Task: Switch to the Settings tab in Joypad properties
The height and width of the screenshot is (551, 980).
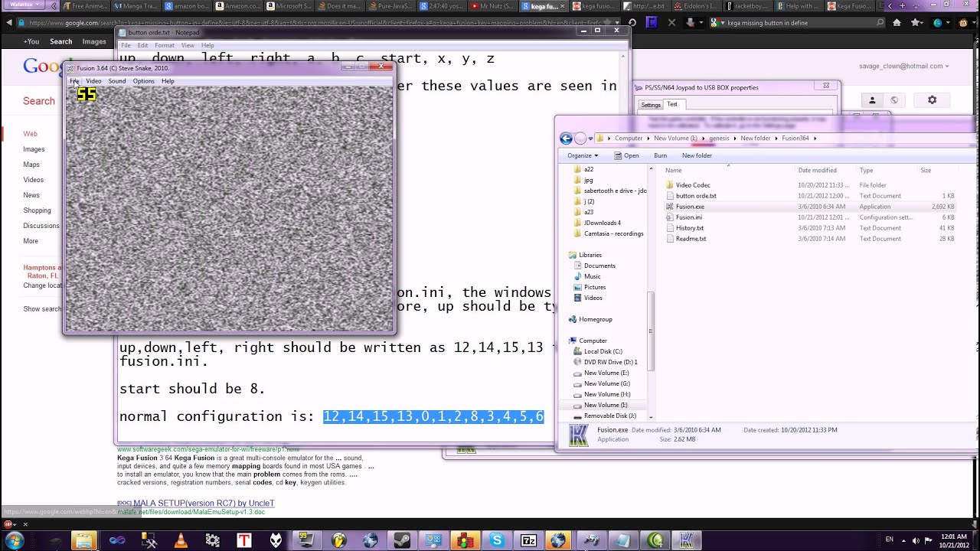Action: [x=650, y=104]
